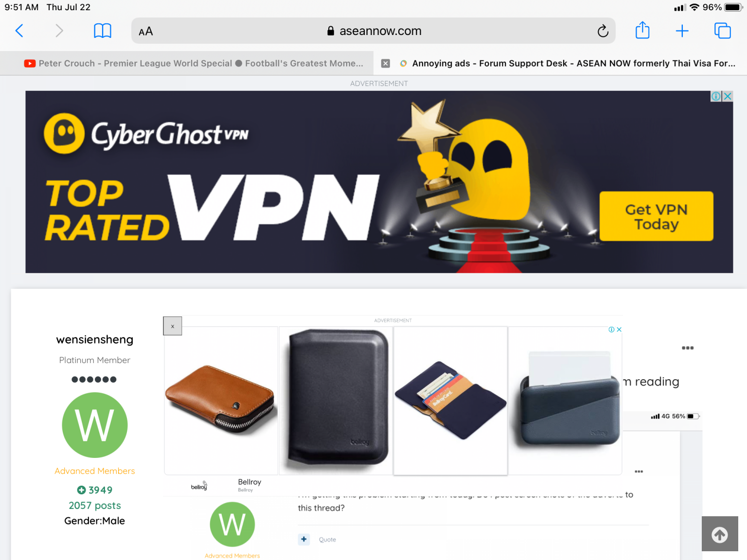The height and width of the screenshot is (560, 747).
Task: Select the Annoying ads forum tab
Action: pos(567,63)
